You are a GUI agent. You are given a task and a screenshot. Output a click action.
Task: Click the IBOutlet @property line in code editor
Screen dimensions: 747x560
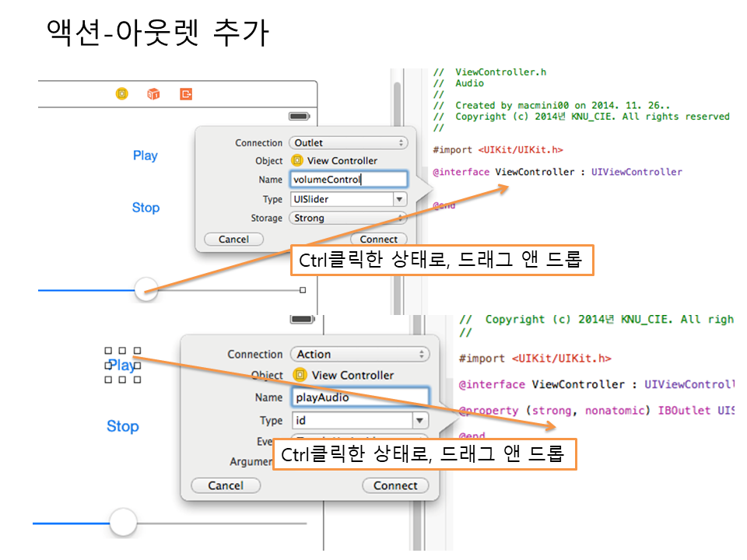click(596, 410)
